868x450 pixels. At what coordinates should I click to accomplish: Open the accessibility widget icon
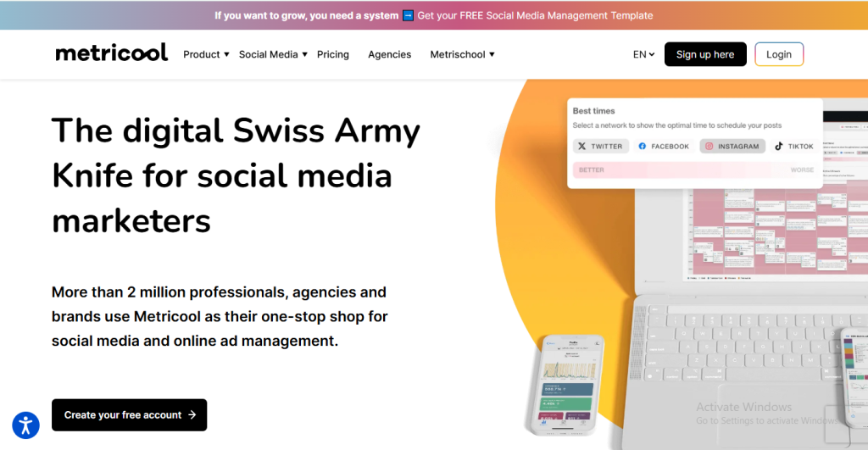tap(25, 425)
